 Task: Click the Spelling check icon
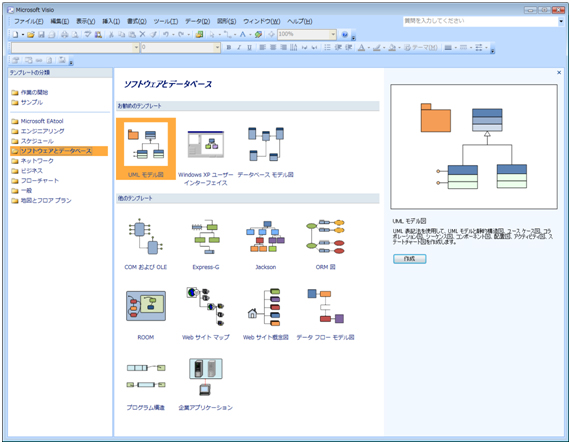pos(88,35)
